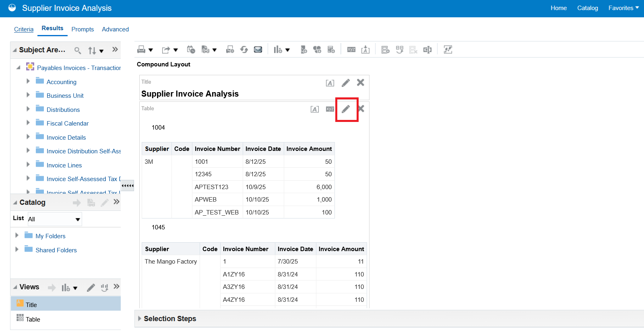Expand the Selection Steps section
The width and height of the screenshot is (644, 334).
coord(140,319)
